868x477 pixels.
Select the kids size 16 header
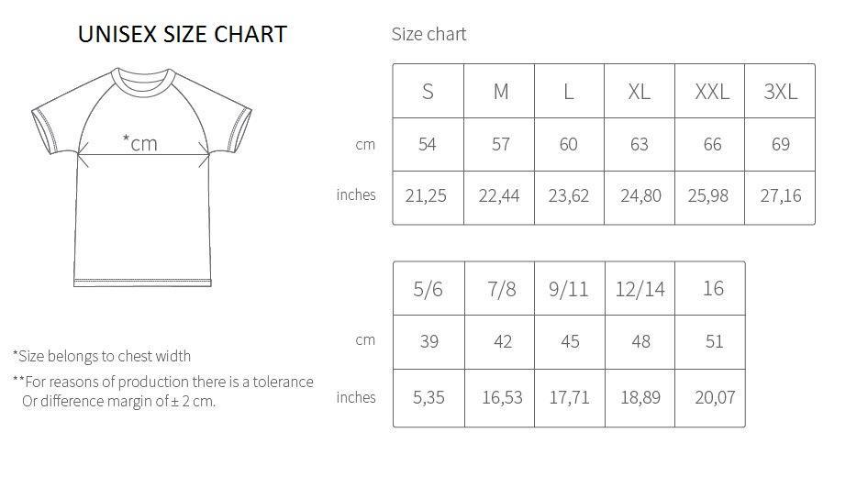click(713, 288)
